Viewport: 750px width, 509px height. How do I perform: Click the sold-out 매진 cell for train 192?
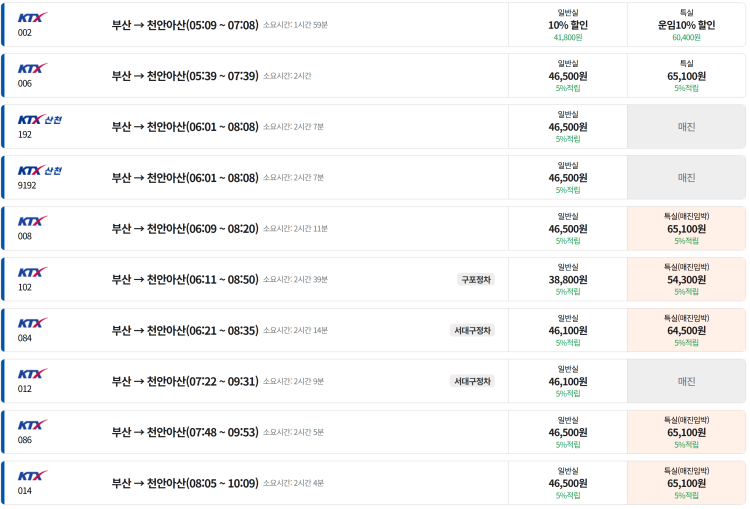tap(686, 127)
